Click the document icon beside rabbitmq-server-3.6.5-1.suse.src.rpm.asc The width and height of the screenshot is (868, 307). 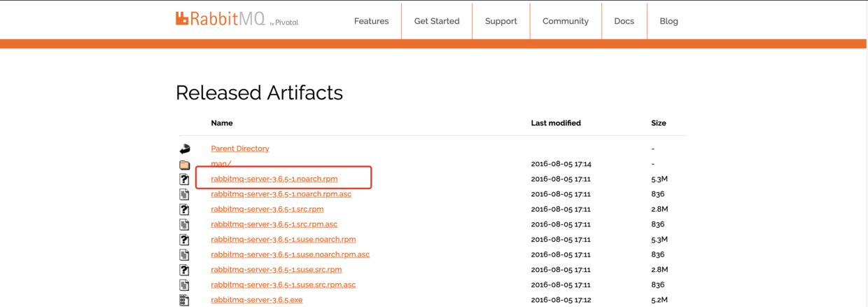click(x=185, y=285)
